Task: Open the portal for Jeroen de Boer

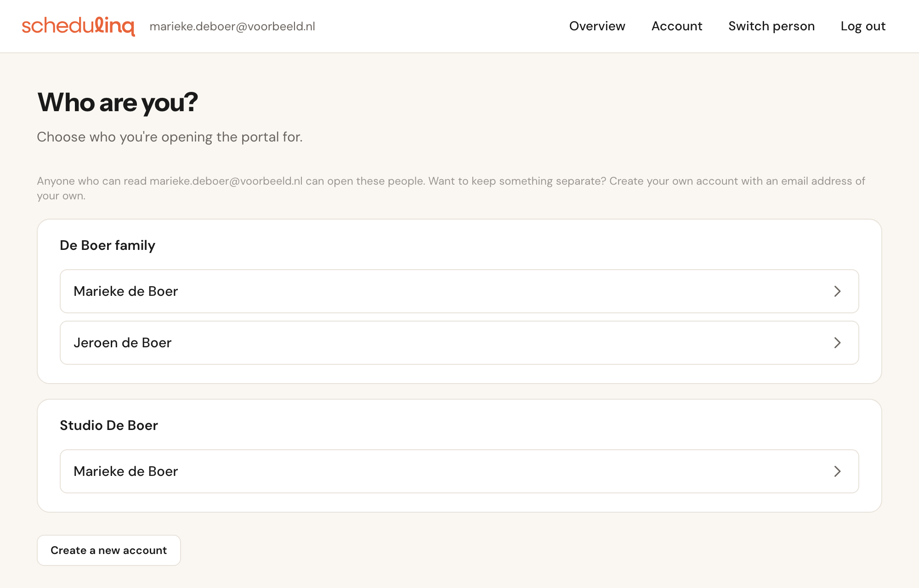Action: [x=459, y=343]
